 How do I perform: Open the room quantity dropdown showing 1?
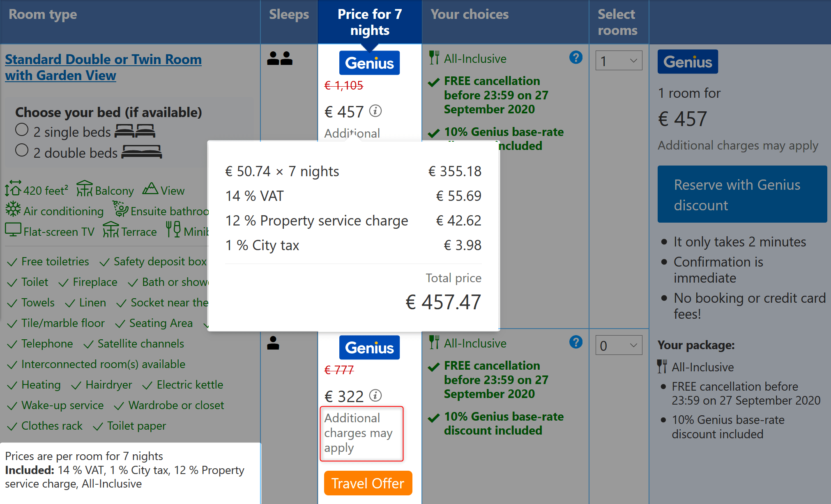pyautogui.click(x=619, y=61)
